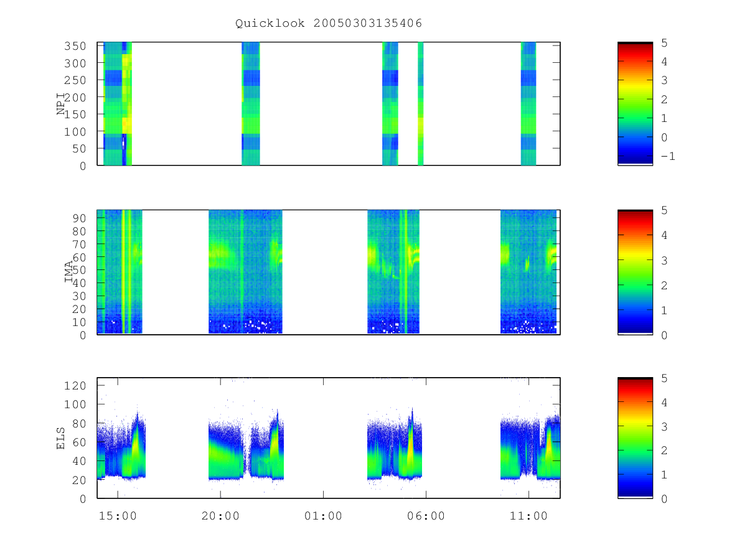Click the 15:00 time axis label

coord(118,516)
